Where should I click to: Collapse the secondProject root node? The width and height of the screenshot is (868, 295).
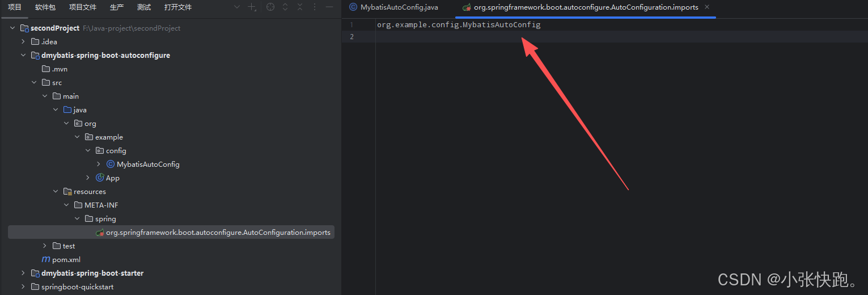12,28
